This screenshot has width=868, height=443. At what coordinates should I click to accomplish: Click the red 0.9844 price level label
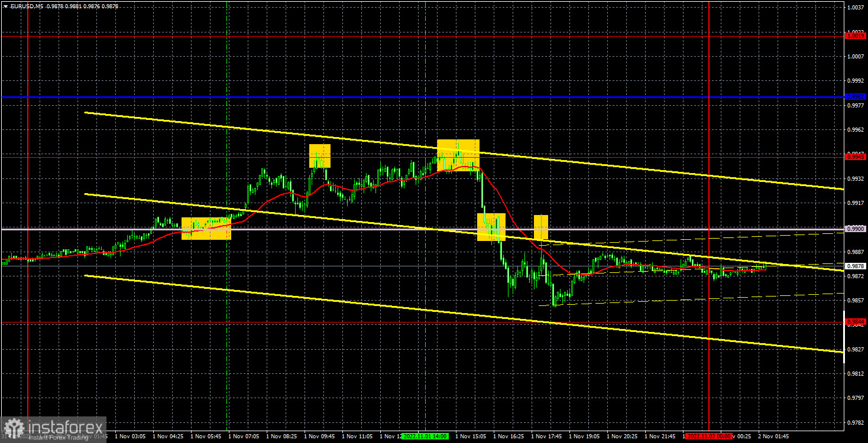pyautogui.click(x=856, y=322)
